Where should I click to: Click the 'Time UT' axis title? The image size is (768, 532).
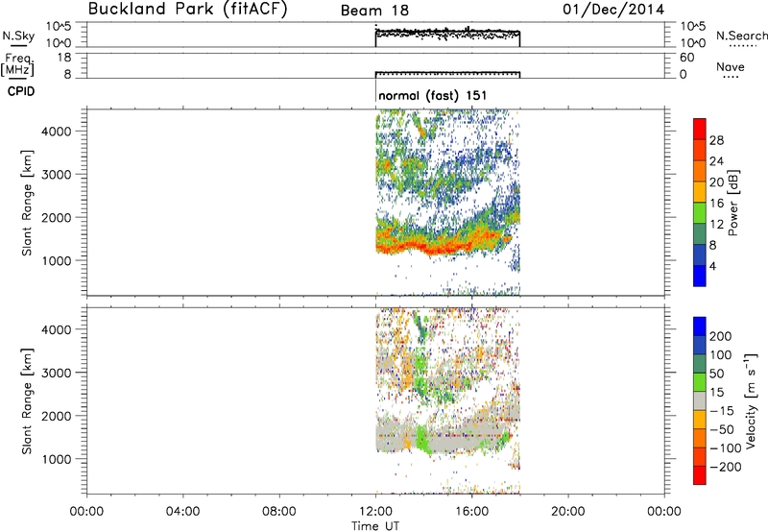pos(375,525)
